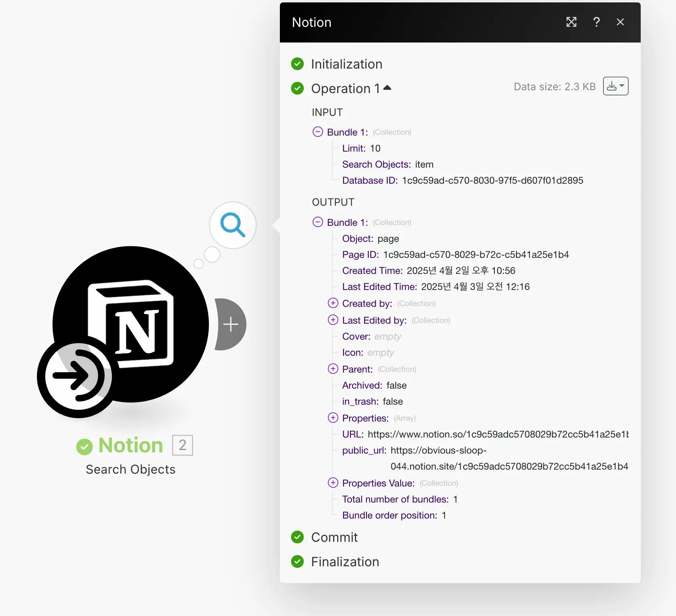Add another module with plus handle
676x616 pixels.
[x=231, y=324]
